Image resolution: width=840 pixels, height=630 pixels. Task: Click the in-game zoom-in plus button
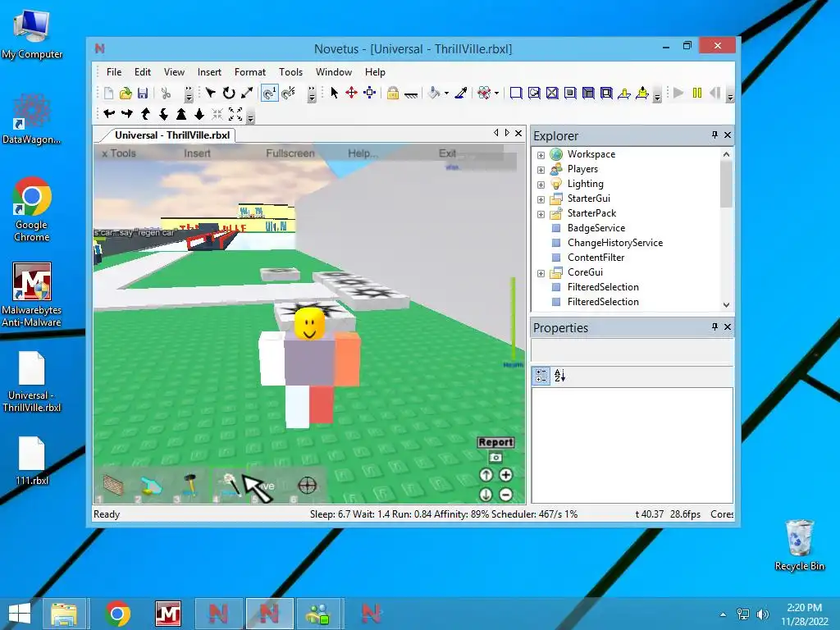[505, 475]
